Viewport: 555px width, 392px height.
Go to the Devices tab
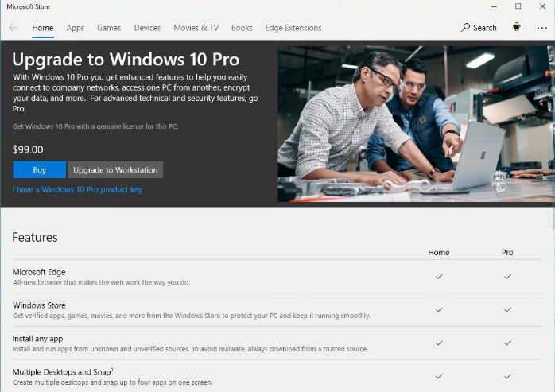click(147, 28)
